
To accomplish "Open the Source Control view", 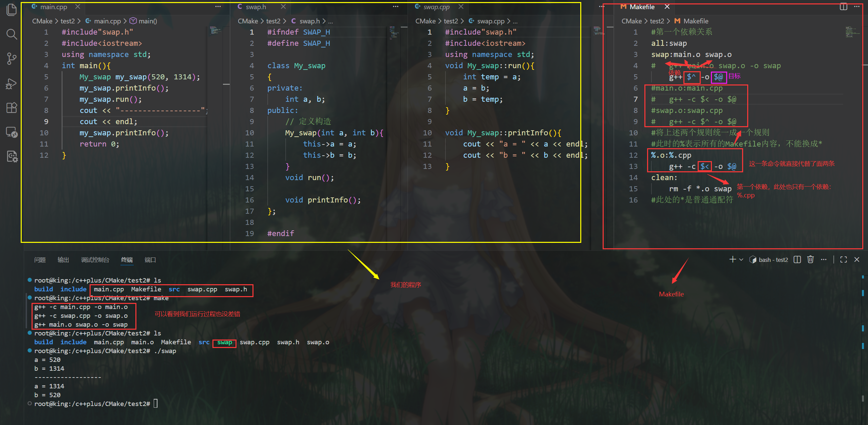I will point(12,58).
